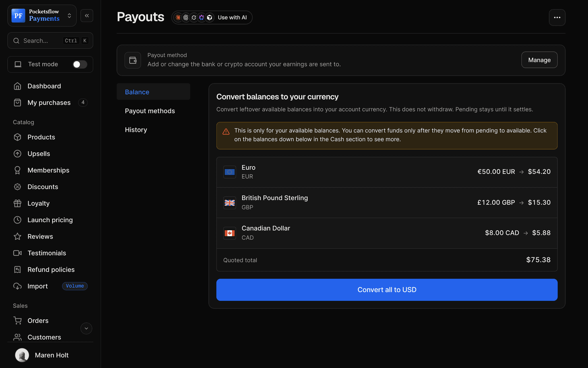The width and height of the screenshot is (588, 368).
Task: Click the Launch pricing clock icon
Action: coord(18,220)
